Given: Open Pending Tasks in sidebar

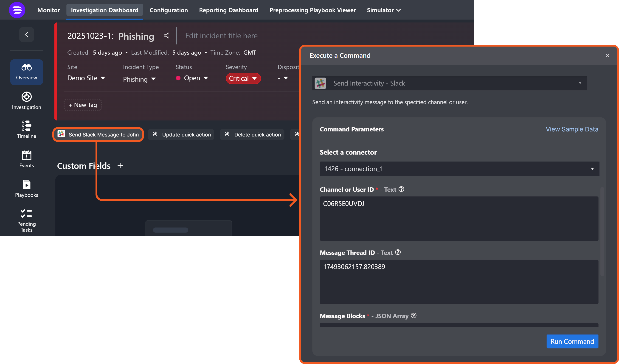Looking at the screenshot, I should (x=27, y=220).
